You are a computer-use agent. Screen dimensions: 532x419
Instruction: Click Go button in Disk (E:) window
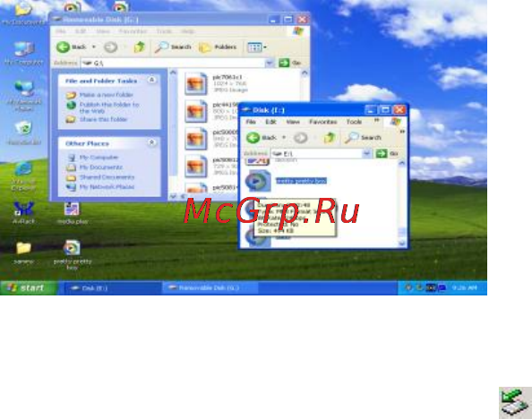(x=387, y=154)
